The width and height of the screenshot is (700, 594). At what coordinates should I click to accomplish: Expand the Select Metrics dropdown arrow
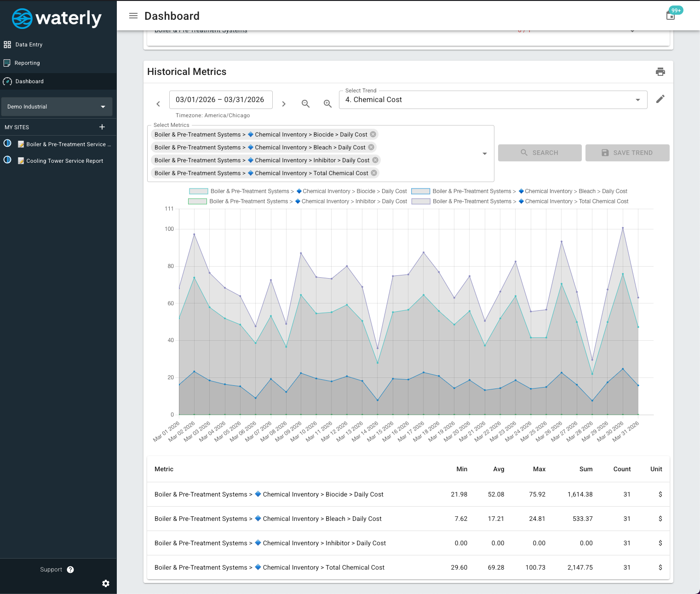(x=484, y=154)
